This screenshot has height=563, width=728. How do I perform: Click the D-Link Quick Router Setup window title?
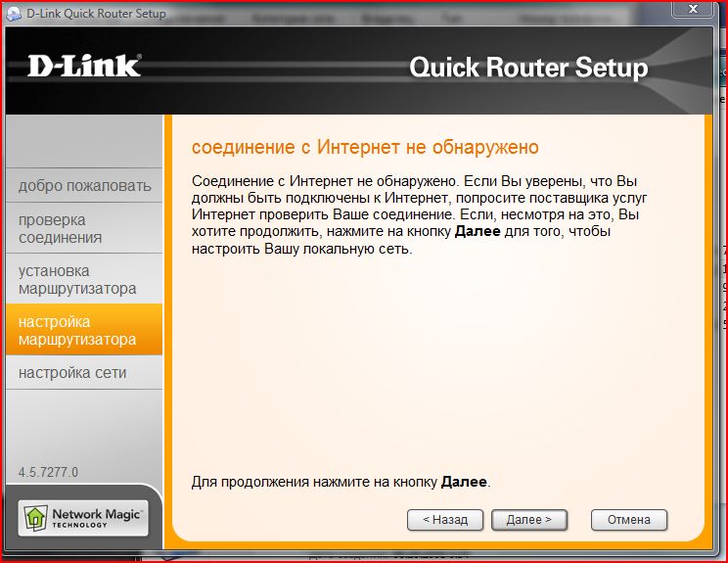96,14
